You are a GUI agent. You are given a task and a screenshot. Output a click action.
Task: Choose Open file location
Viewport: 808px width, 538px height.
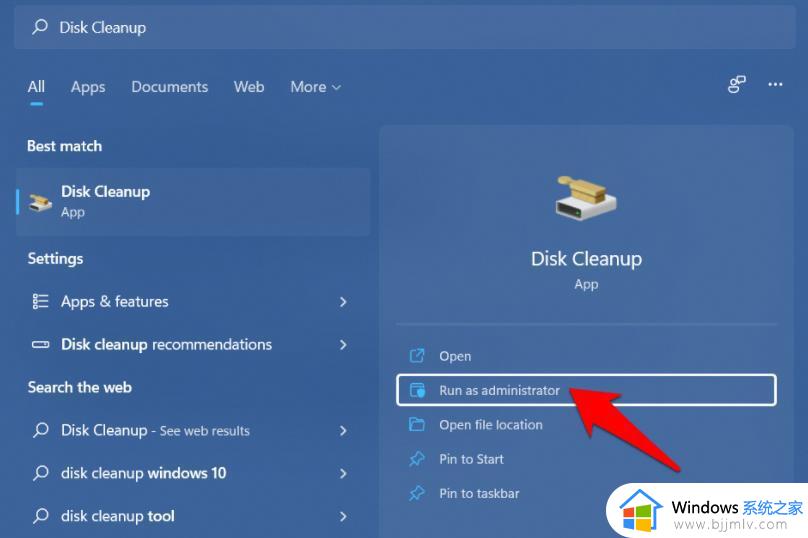pyautogui.click(x=586, y=425)
